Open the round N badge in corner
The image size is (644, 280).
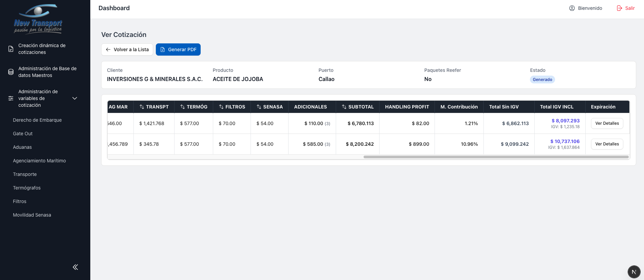[634, 272]
